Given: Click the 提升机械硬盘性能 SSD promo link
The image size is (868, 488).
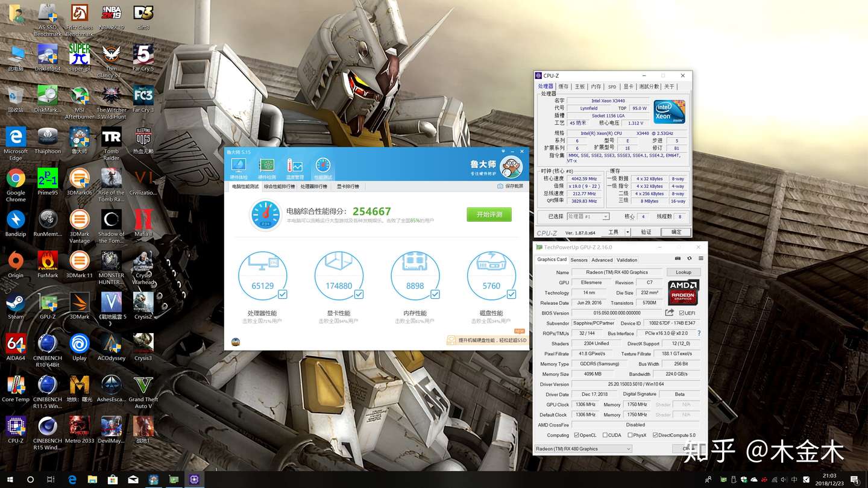Looking at the screenshot, I should click(486, 340).
